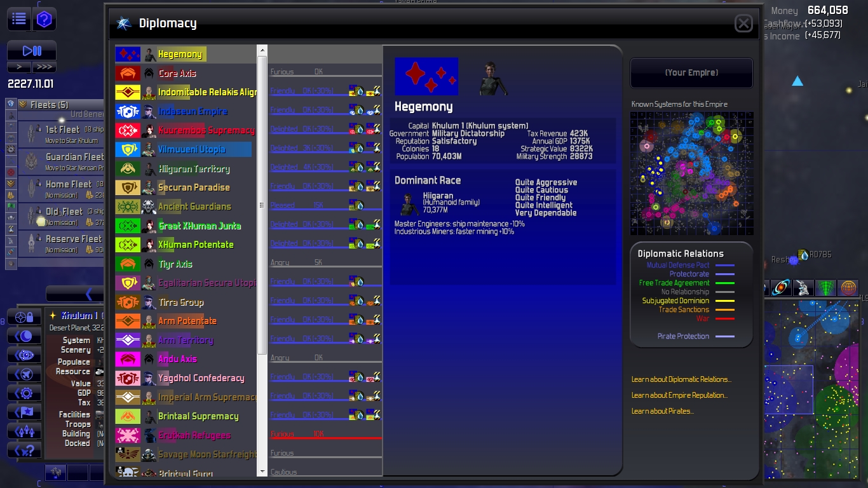Select Vilmuueni Utopia in the list
This screenshot has height=488, width=868.
(x=191, y=150)
